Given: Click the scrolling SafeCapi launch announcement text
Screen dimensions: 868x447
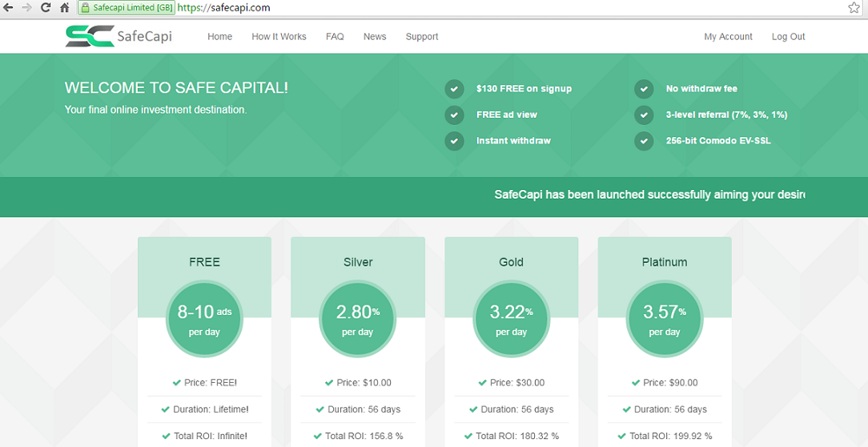Looking at the screenshot, I should (x=649, y=195).
